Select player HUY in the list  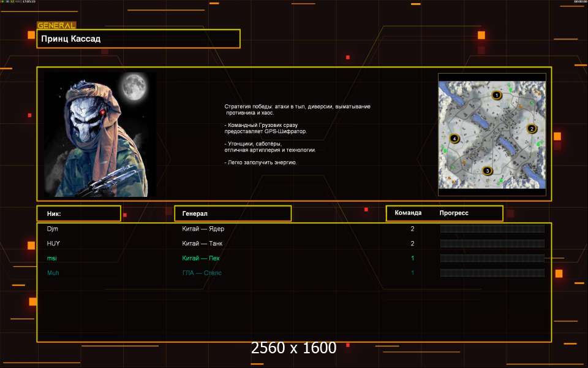coord(53,243)
